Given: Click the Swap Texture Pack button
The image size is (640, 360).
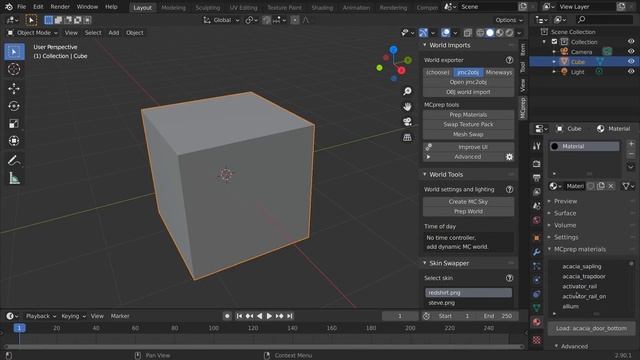Looking at the screenshot, I should (x=468, y=124).
